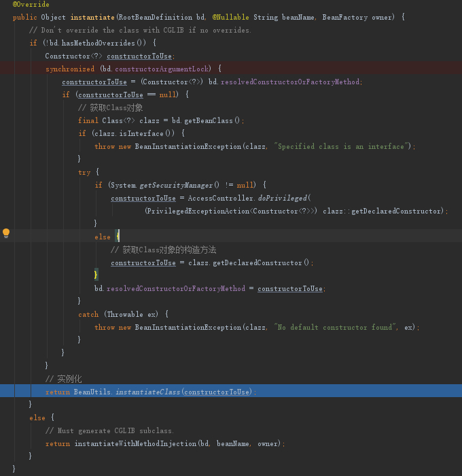462x476 pixels.
Task: Click PrivilegedExceptionAction cast type
Action: click(x=197, y=211)
